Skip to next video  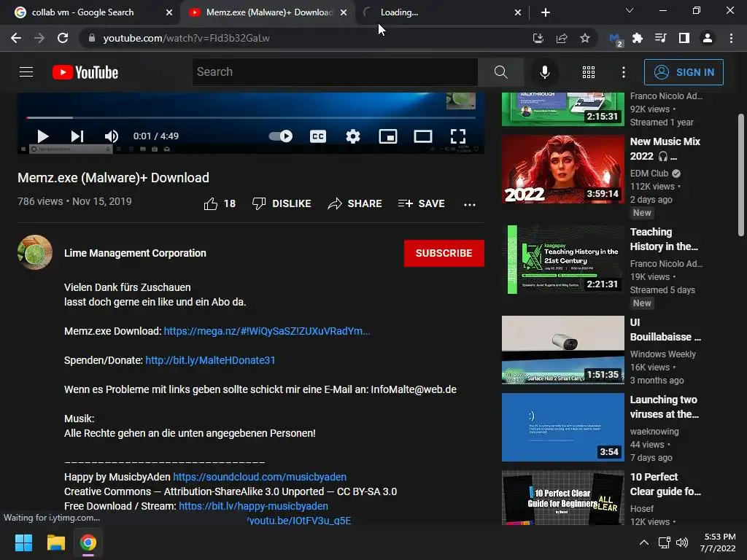coord(77,136)
